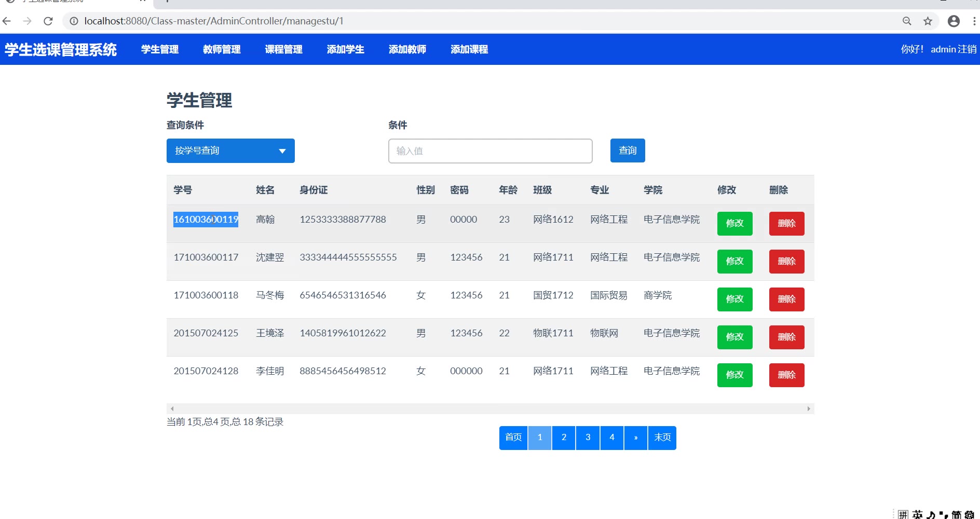Click the blue 查询 search button
The height and width of the screenshot is (519, 980).
(x=627, y=151)
